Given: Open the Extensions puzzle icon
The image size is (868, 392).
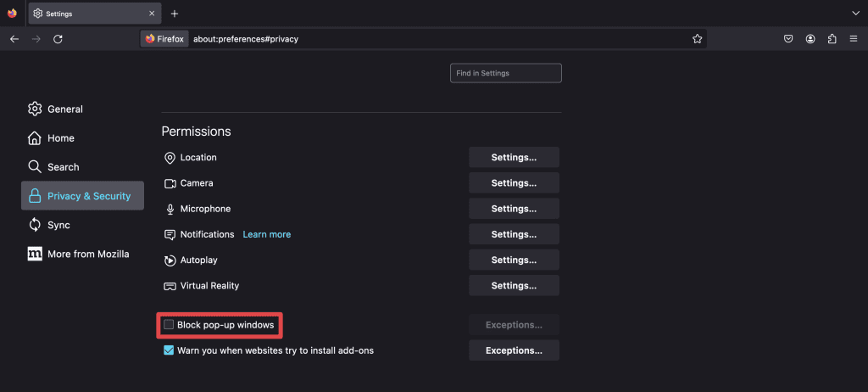Looking at the screenshot, I should click(x=832, y=39).
